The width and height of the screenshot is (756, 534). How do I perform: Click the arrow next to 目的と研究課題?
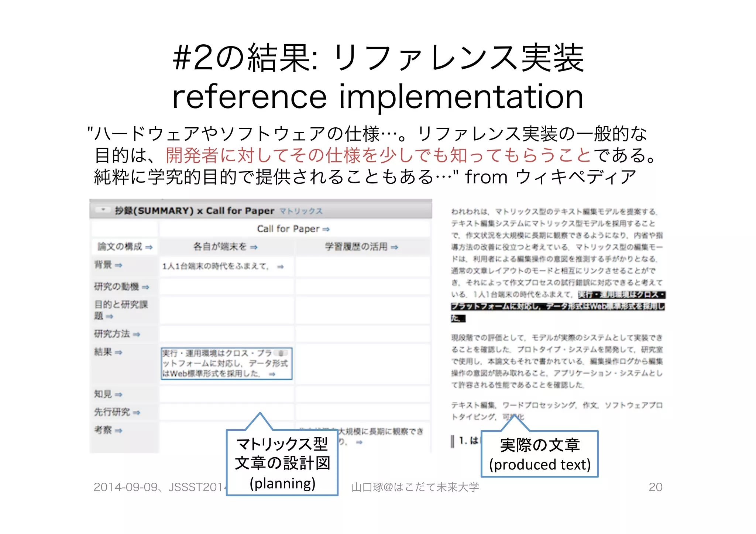point(109,316)
